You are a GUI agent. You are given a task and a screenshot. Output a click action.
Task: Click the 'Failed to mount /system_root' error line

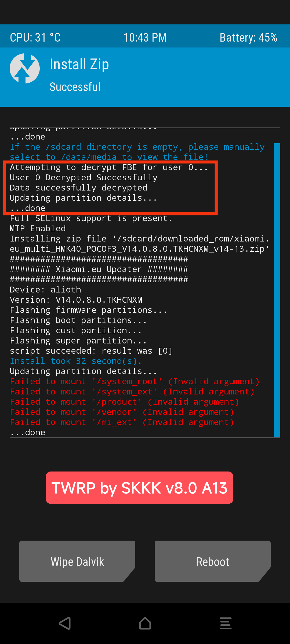pyautogui.click(x=135, y=382)
